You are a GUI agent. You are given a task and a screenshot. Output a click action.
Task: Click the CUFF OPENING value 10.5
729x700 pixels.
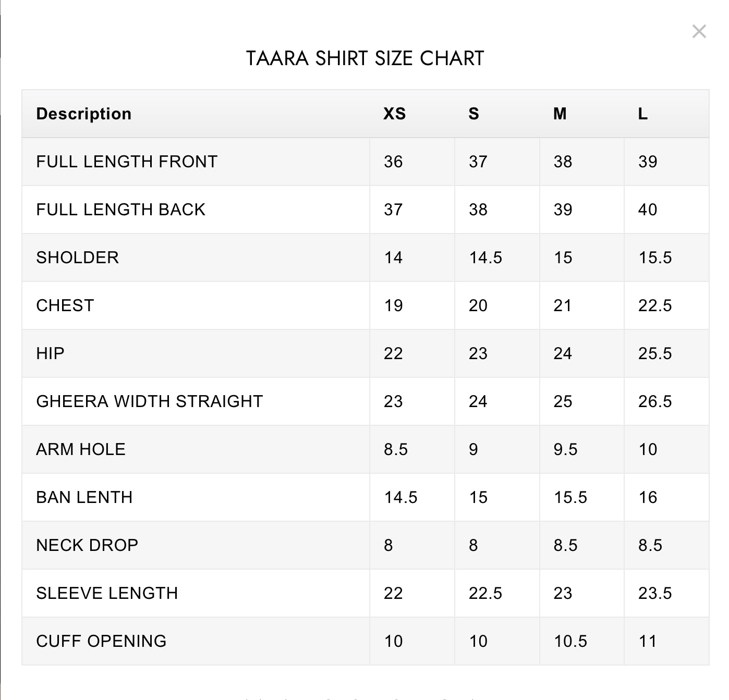pyautogui.click(x=570, y=641)
